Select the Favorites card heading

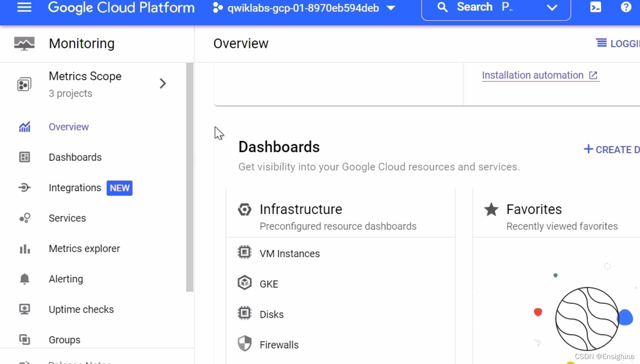click(534, 210)
